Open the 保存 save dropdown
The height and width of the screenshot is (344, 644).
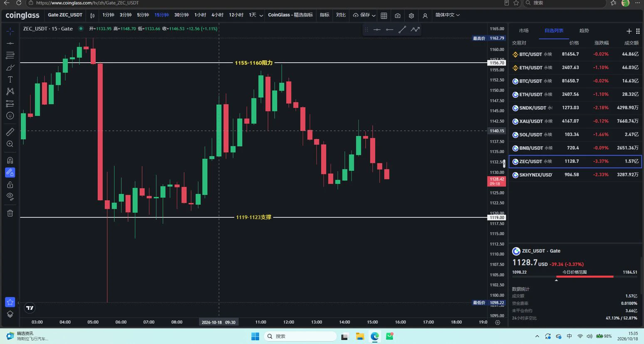(364, 15)
